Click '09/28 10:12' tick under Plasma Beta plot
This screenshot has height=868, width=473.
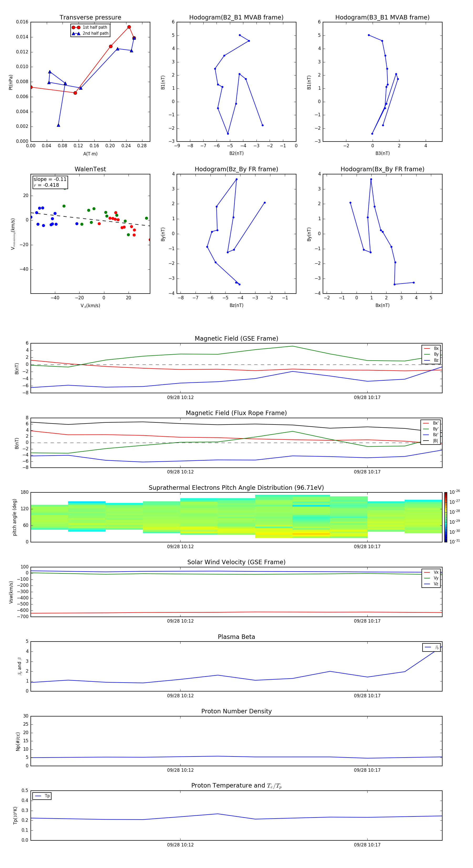[181, 695]
